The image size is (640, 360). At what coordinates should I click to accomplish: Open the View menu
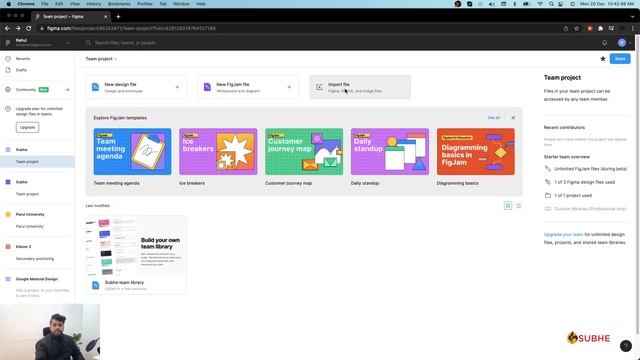click(75, 4)
